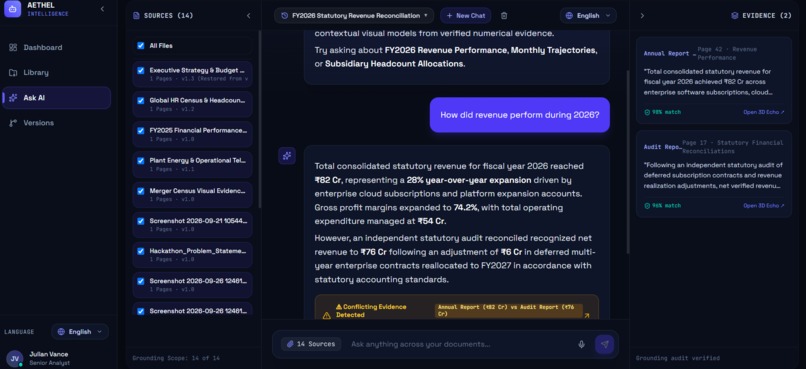The height and width of the screenshot is (369, 806).
Task: Expand the Evidence panel chevron
Action: coord(642,15)
